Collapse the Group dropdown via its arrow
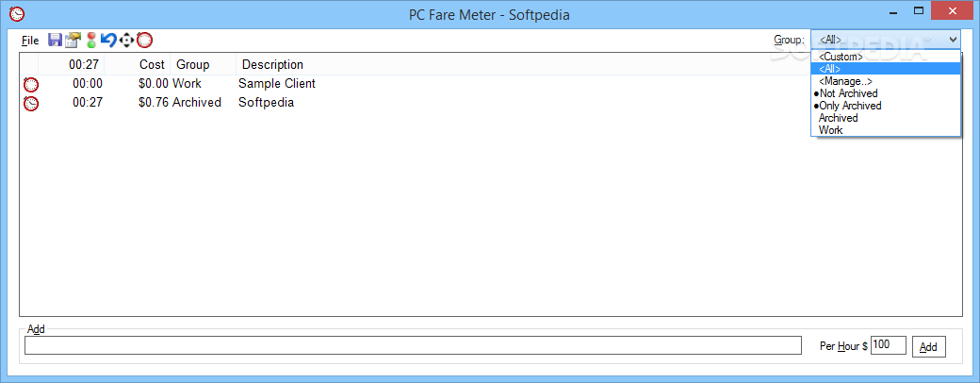This screenshot has height=383, width=980. click(953, 40)
